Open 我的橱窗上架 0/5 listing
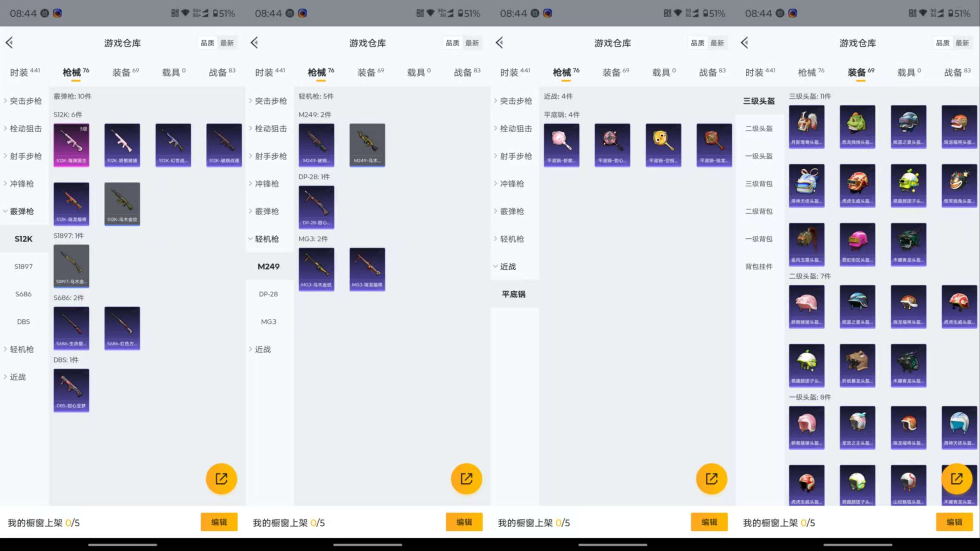This screenshot has height=551, width=980. click(x=43, y=523)
